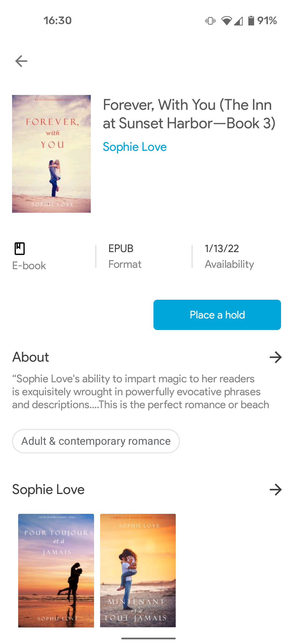
Task: Open the Sophie Love author link
Action: [135, 147]
